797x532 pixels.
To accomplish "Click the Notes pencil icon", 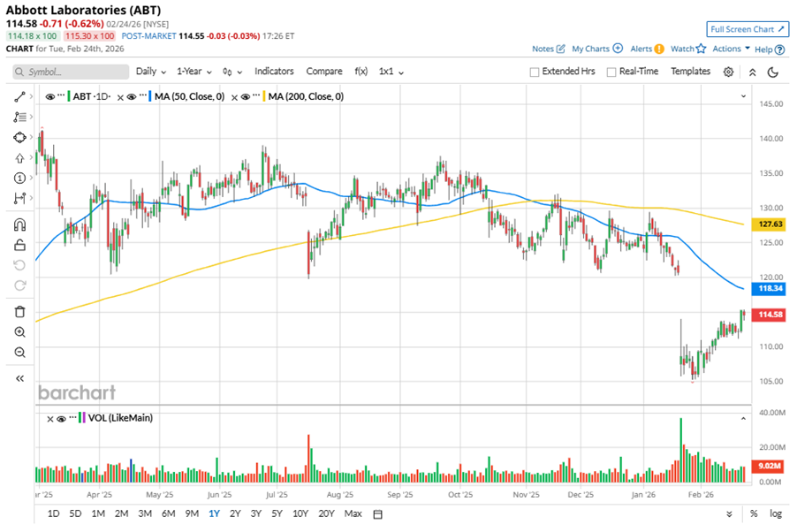I will [561, 49].
